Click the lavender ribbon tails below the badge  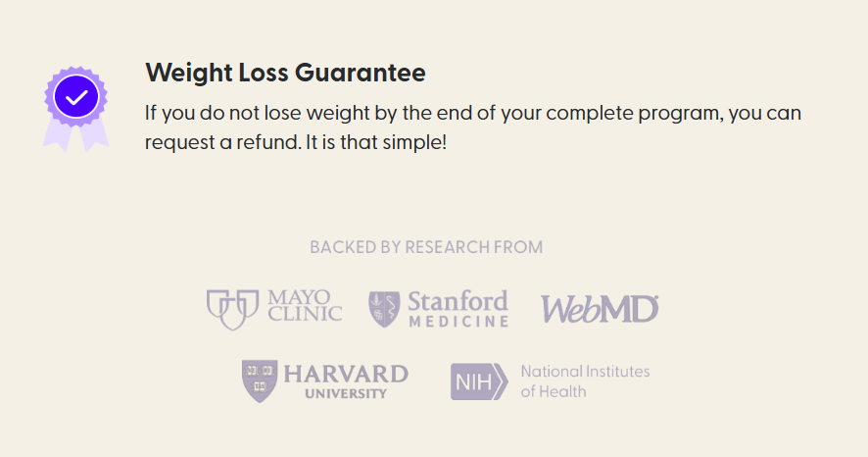tap(75, 136)
